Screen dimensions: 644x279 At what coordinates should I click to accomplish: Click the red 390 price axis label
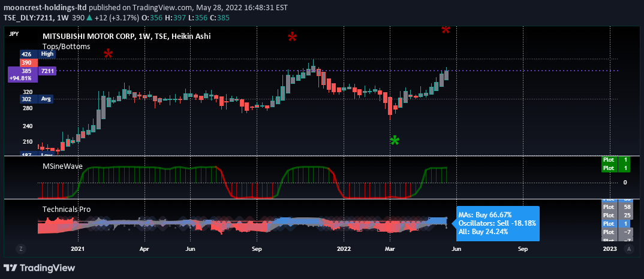pos(29,62)
